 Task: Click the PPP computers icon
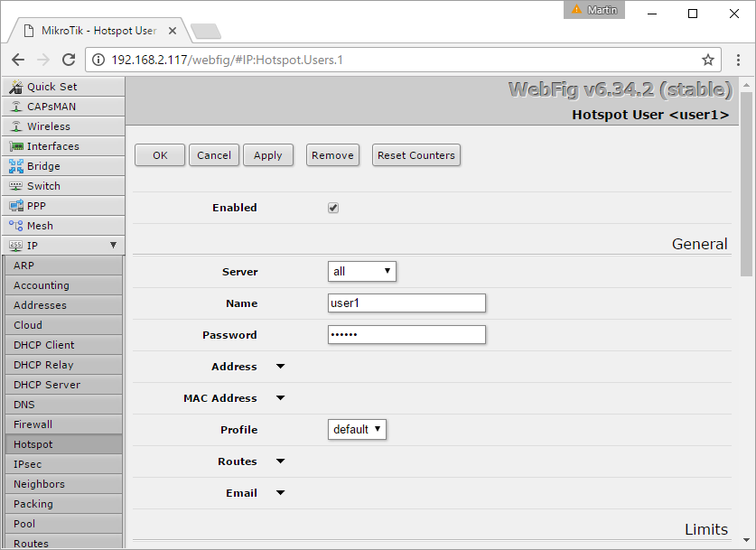pos(16,206)
